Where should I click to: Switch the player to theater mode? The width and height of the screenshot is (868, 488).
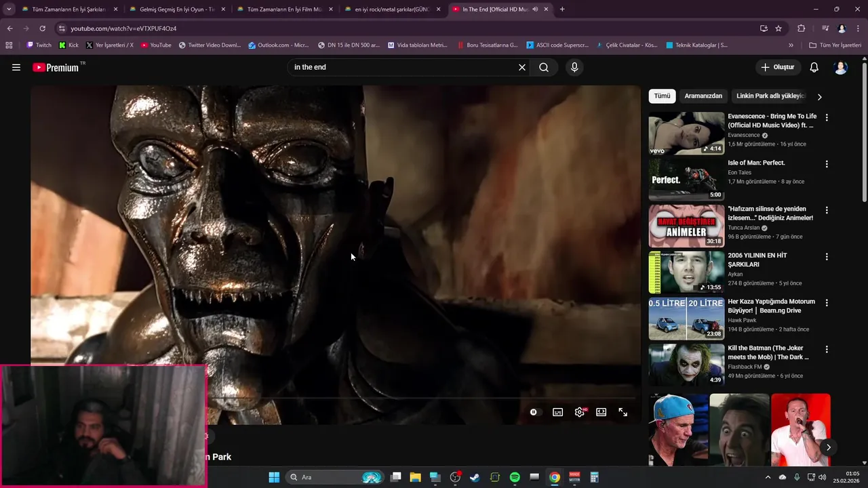(601, 412)
